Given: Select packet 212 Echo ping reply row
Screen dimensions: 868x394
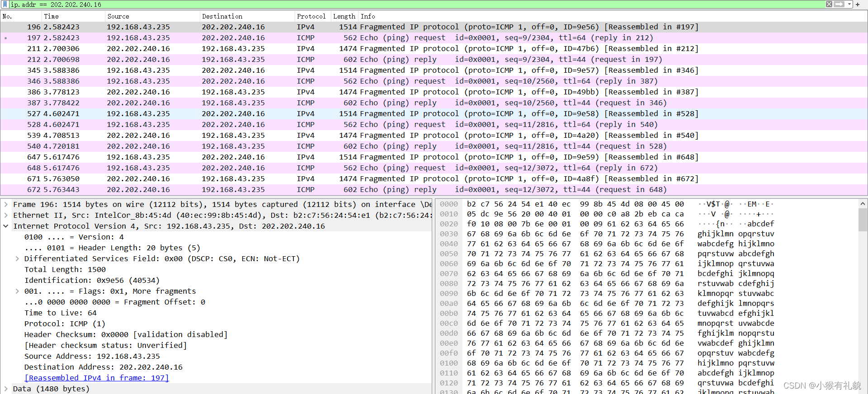Looking at the screenshot, I should pos(434,60).
